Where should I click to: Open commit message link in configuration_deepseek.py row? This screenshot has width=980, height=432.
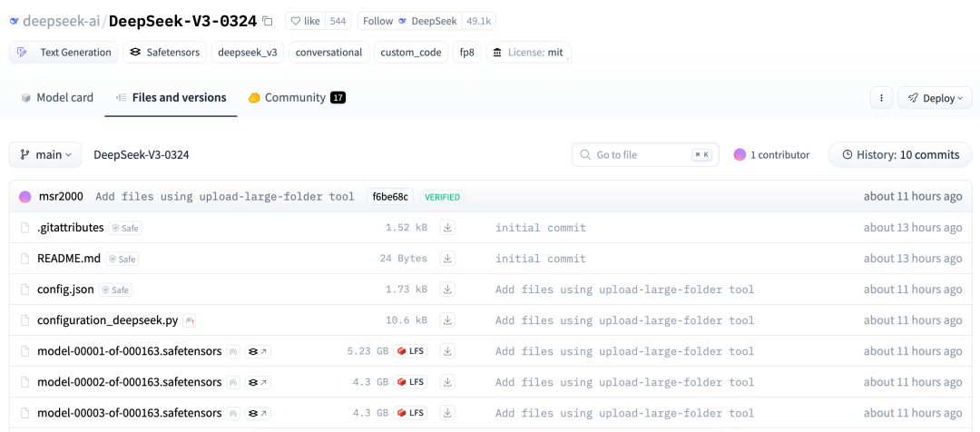coord(625,320)
